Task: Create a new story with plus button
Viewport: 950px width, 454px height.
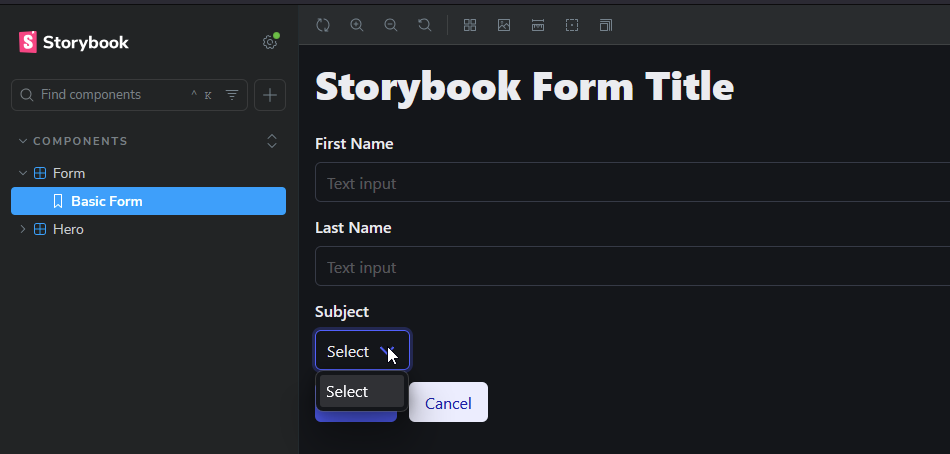Action: tap(270, 95)
